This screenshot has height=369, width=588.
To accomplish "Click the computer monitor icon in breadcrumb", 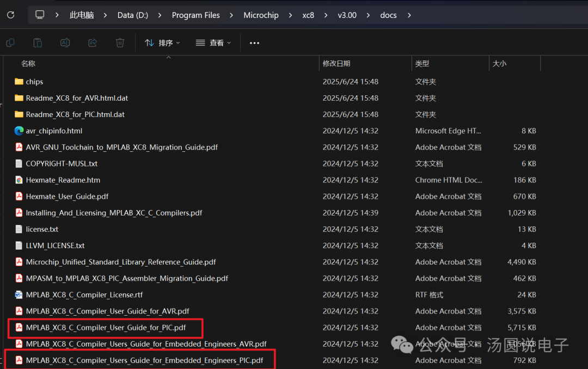I will (x=40, y=15).
